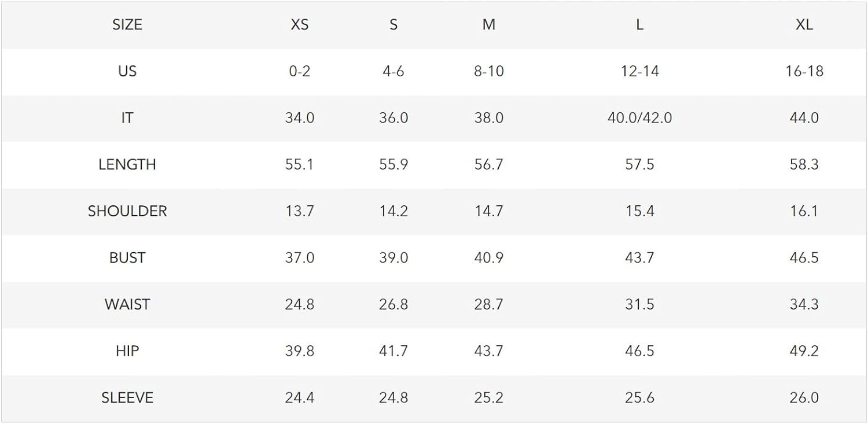Screen dimensions: 868x424
Task: Click the US row label
Action: [127, 71]
